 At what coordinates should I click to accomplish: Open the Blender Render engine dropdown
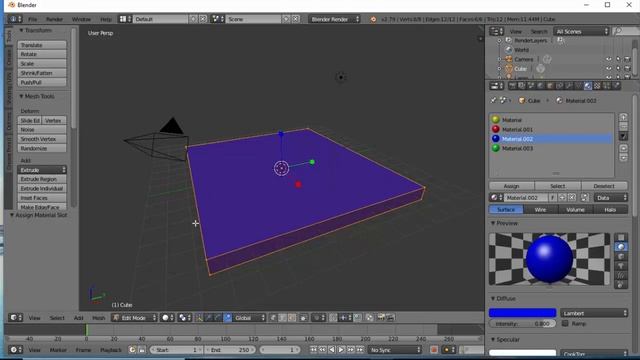pyautogui.click(x=334, y=19)
